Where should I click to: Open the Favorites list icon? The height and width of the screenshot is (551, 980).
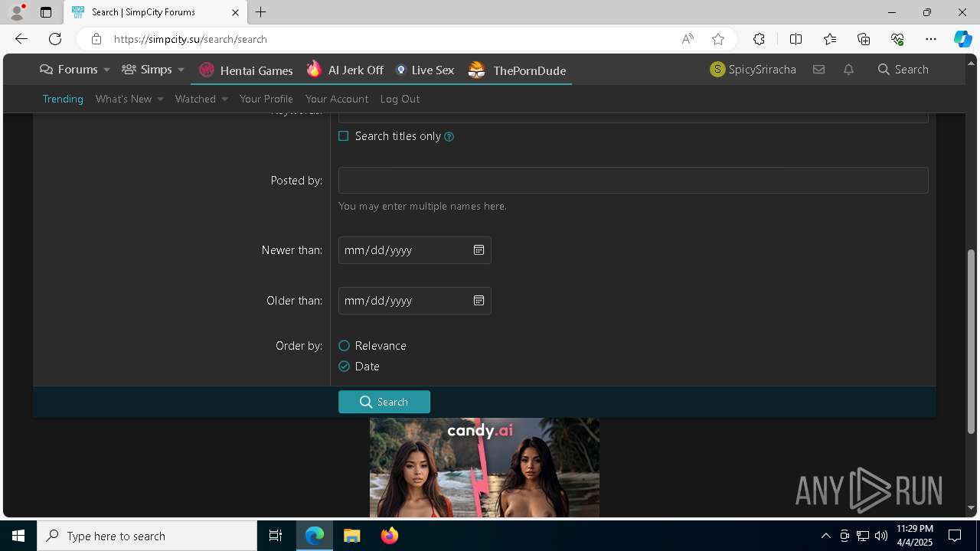tap(830, 39)
